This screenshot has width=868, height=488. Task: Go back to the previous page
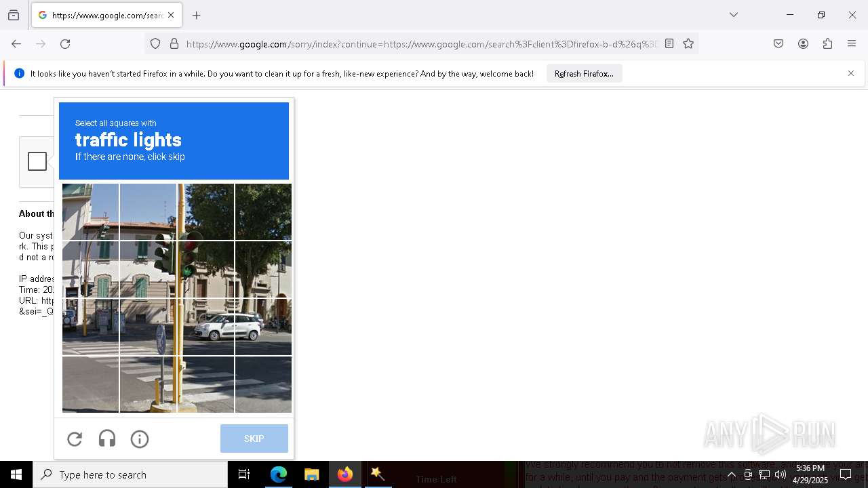[x=16, y=44]
